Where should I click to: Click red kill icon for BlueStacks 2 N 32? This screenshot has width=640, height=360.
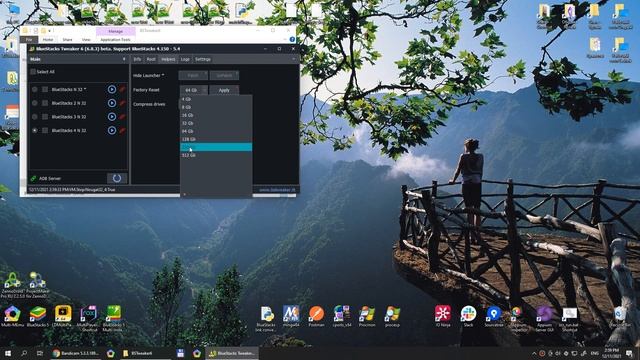pos(122,103)
